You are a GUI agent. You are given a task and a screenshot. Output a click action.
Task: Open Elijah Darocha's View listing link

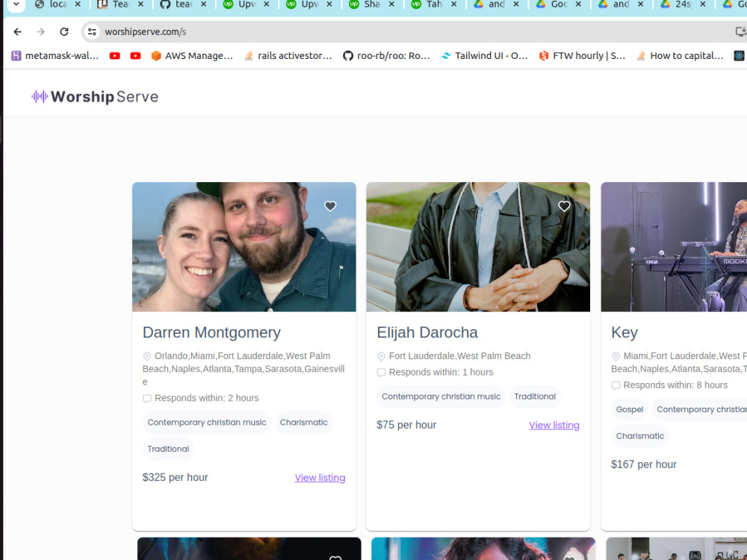[554, 426]
